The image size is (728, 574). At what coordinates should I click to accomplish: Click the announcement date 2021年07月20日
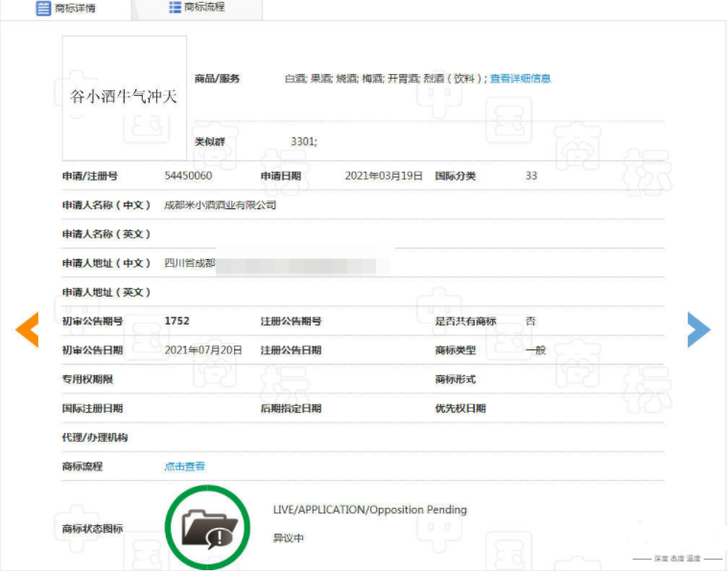coord(203,350)
